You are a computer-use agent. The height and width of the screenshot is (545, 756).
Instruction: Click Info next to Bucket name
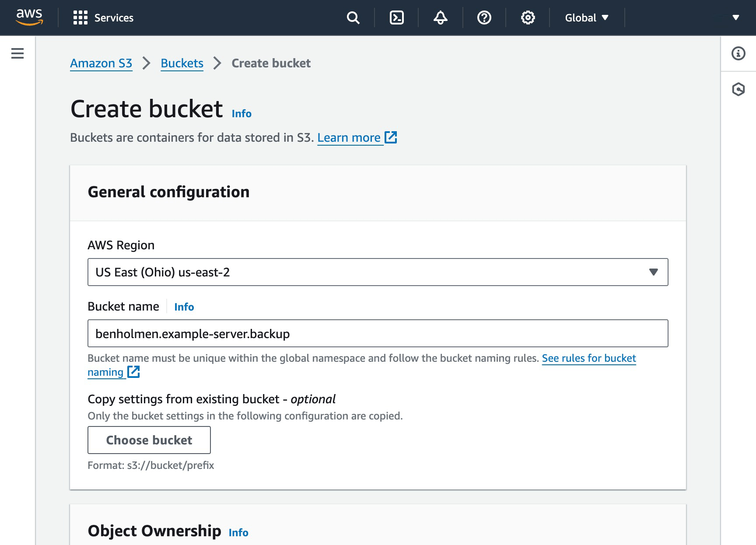tap(184, 307)
